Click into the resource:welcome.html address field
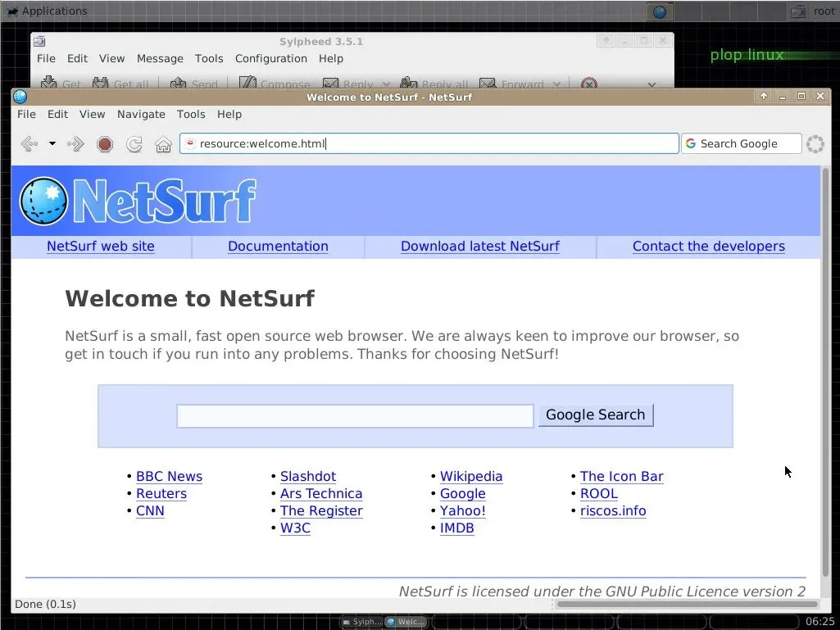The height and width of the screenshot is (630, 840). pyautogui.click(x=429, y=143)
